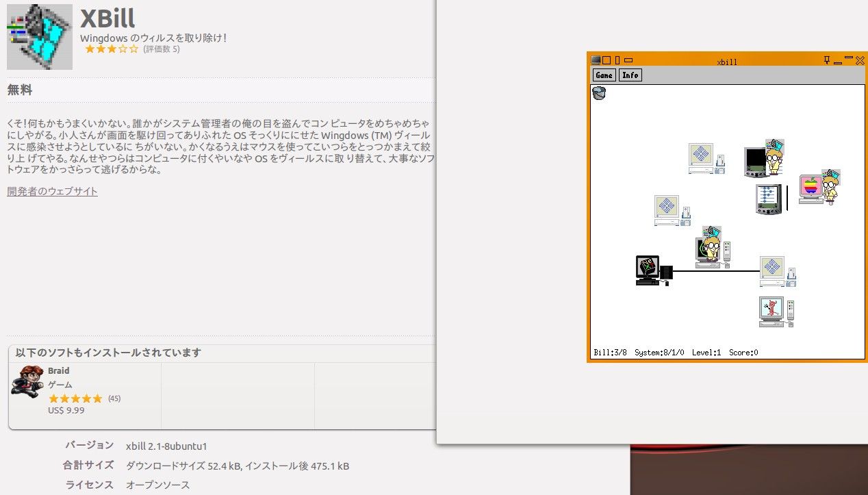Click the XBill application icon in Software Center
Screen dimensions: 868x495
point(40,36)
